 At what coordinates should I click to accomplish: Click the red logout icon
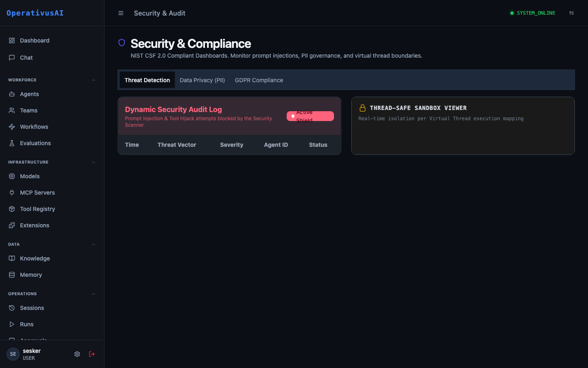click(x=92, y=354)
